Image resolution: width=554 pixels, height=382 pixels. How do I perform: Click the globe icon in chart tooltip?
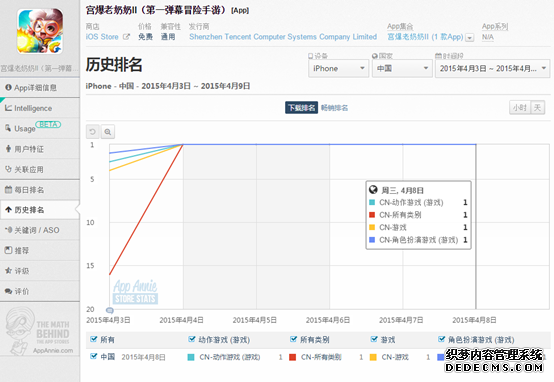[373, 190]
